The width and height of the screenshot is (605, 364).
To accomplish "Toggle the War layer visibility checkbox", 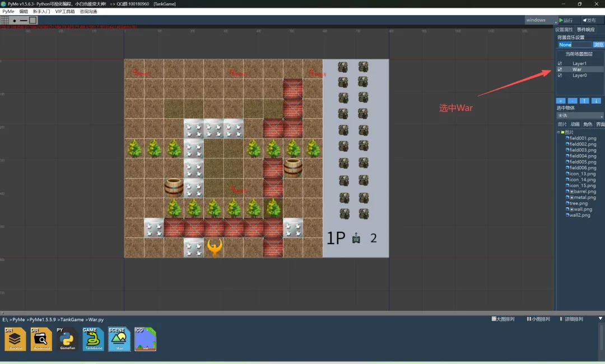I will [560, 69].
